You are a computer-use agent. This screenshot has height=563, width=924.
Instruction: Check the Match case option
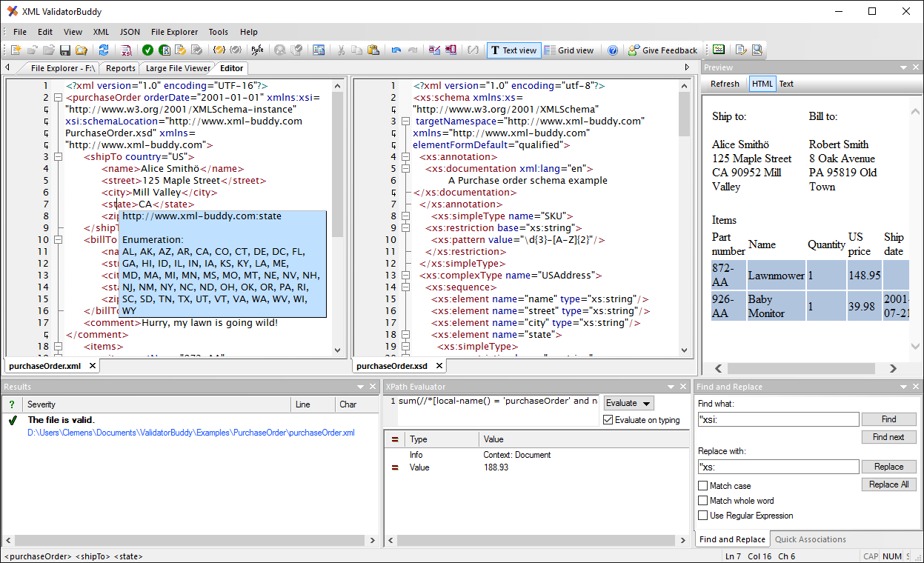(702, 485)
